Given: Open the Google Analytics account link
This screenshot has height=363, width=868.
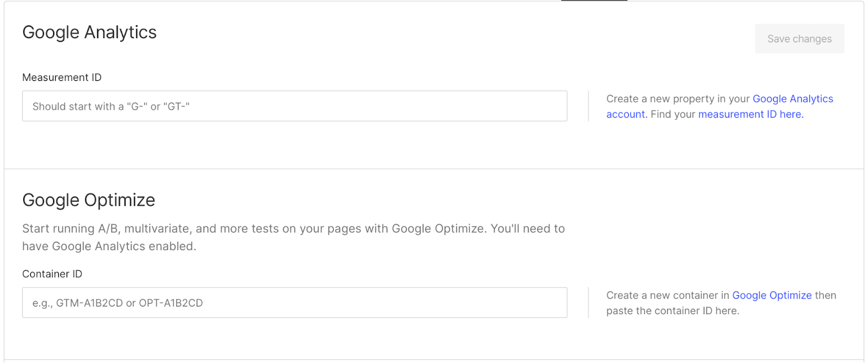Looking at the screenshot, I should point(793,99).
